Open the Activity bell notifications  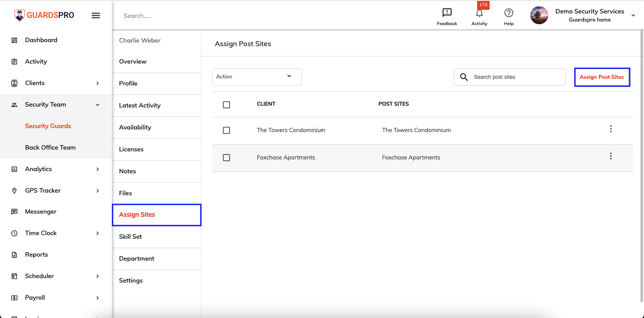point(479,13)
